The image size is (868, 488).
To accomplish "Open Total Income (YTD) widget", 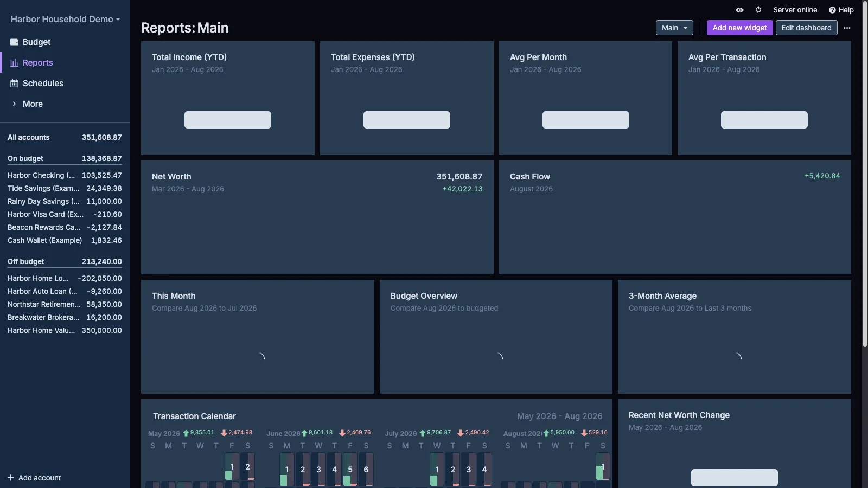I will click(x=228, y=98).
